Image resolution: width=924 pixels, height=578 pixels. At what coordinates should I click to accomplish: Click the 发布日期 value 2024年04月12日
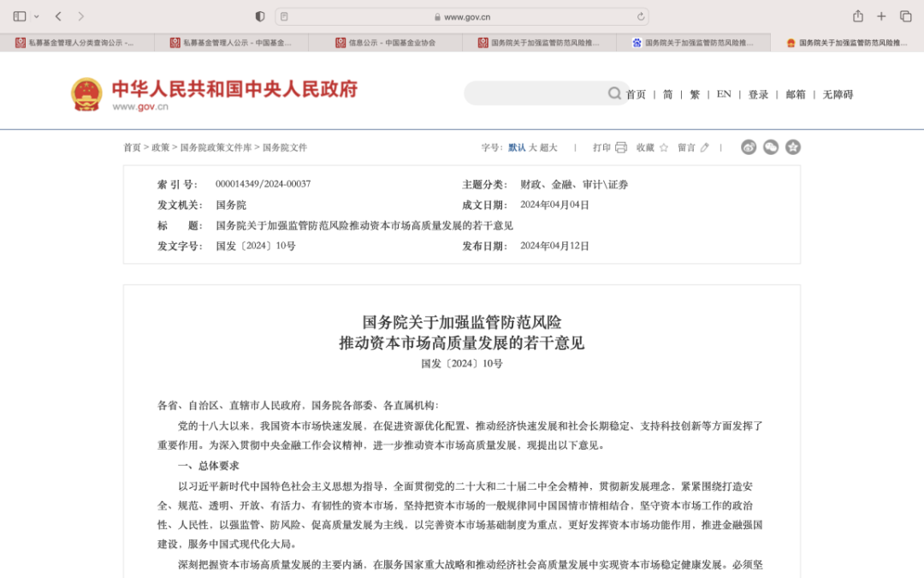pyautogui.click(x=554, y=246)
